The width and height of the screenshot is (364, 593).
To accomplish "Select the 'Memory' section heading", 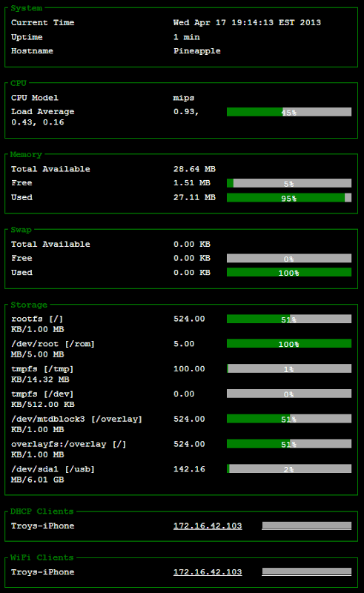I will coord(26,154).
